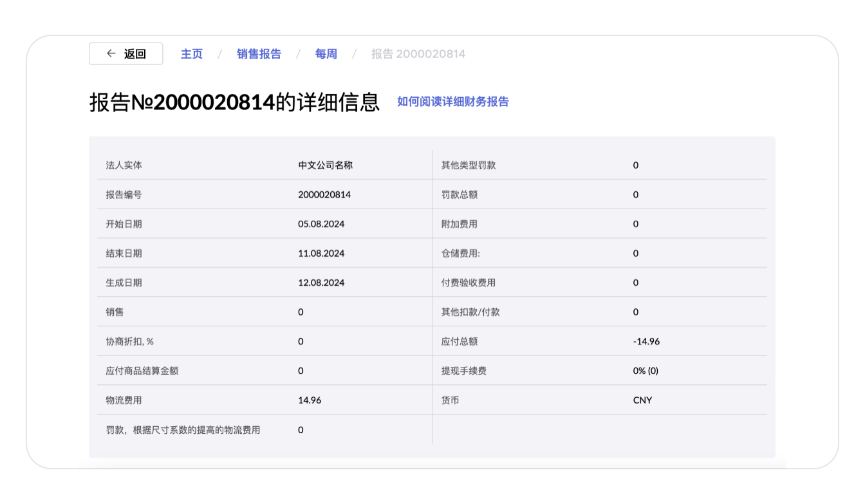865x504 pixels.
Task: Click the page title 报告№2000020814的详细信息
Action: click(234, 102)
